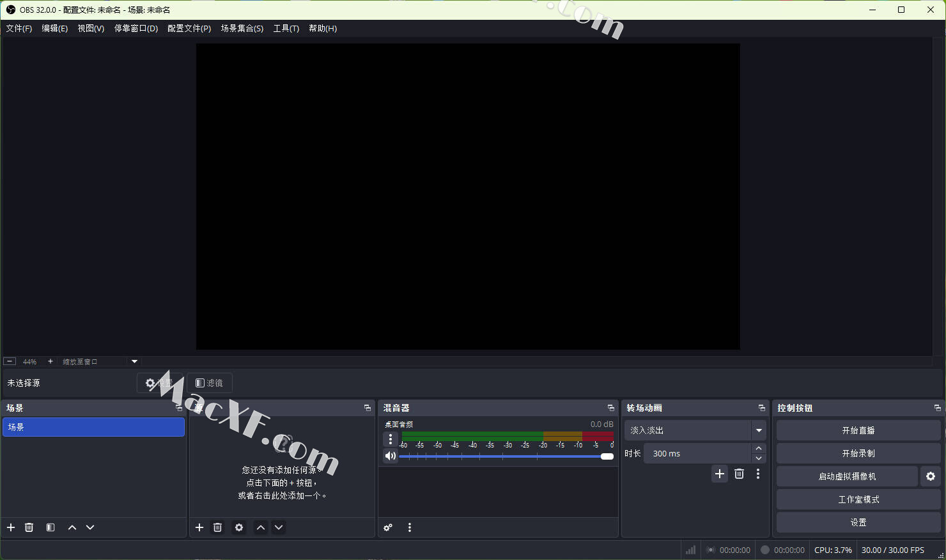Screen dimensions: 946x560
Task: Click 开始直播 to start streaming
Action: pyautogui.click(x=858, y=430)
